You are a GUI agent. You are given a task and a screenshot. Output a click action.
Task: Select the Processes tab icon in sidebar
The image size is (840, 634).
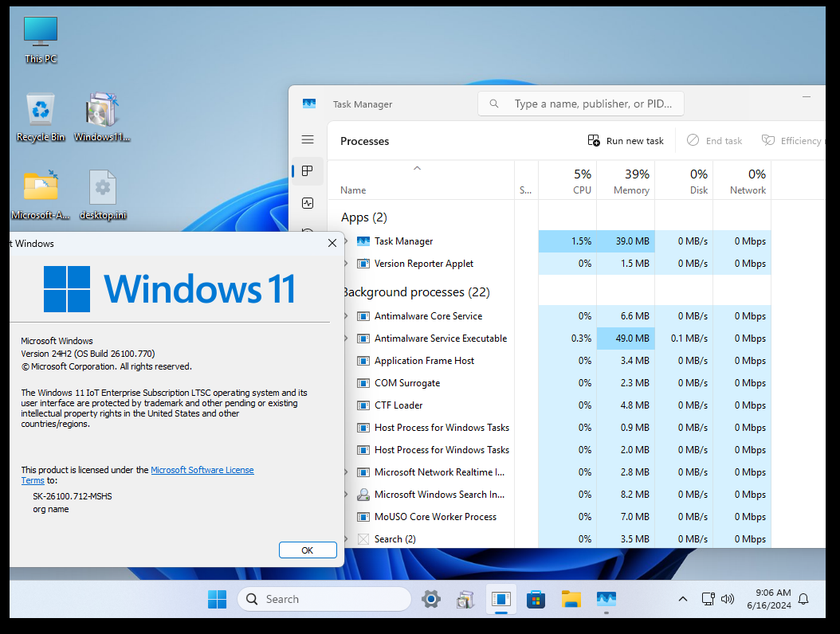pyautogui.click(x=308, y=170)
